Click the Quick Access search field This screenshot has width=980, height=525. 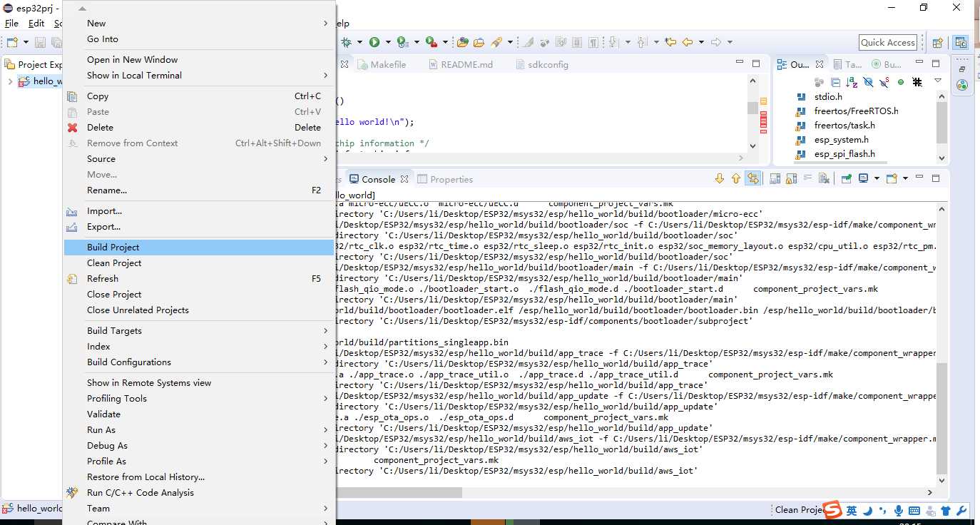(x=887, y=42)
